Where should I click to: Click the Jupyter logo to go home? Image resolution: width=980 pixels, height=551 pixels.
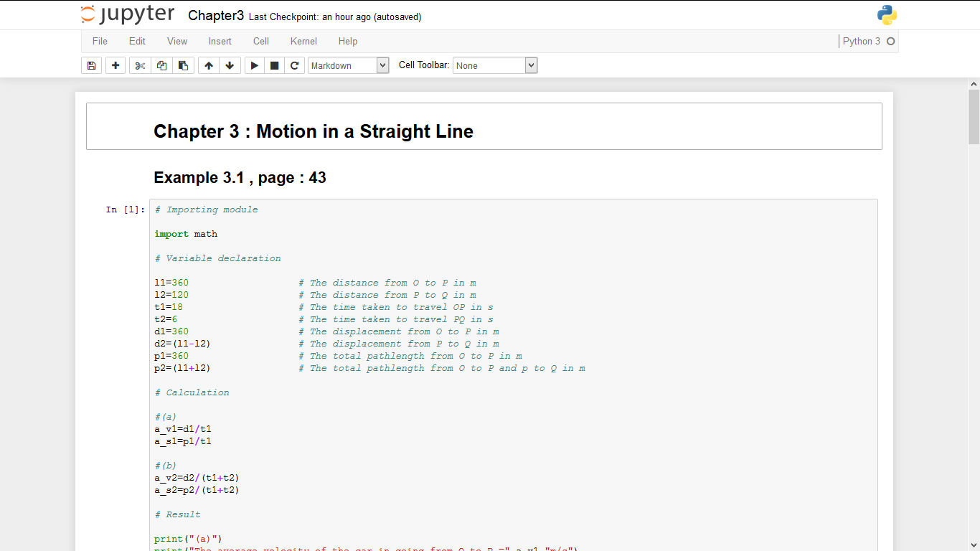(128, 15)
